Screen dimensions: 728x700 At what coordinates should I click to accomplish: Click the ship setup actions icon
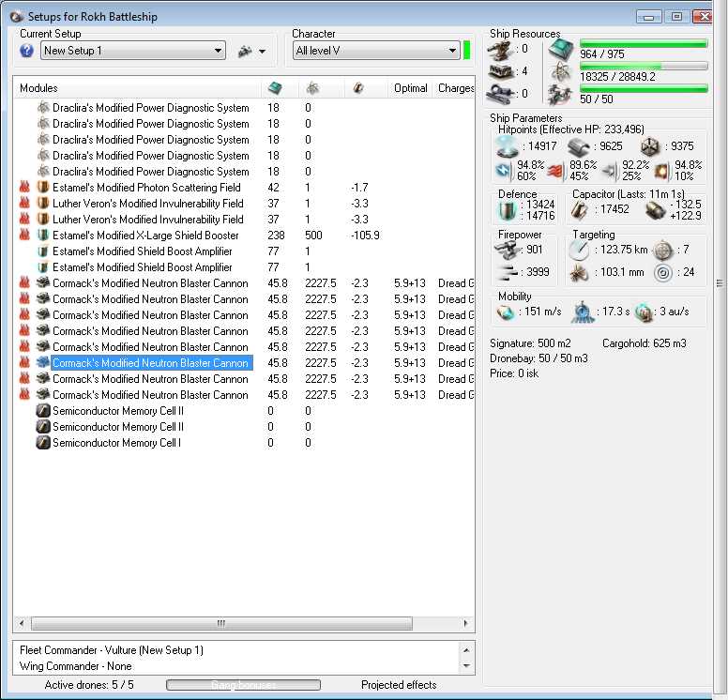coord(245,51)
